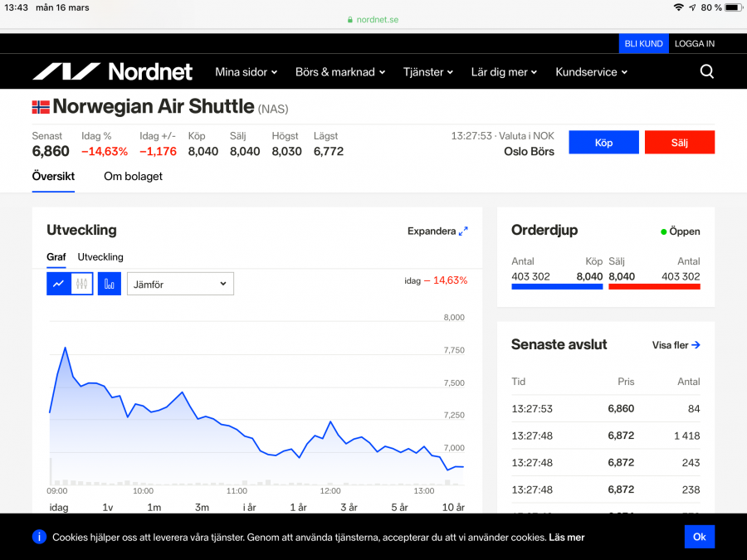Image resolution: width=747 pixels, height=560 pixels.
Task: Switch to the Om bolaget tab
Action: point(133,177)
